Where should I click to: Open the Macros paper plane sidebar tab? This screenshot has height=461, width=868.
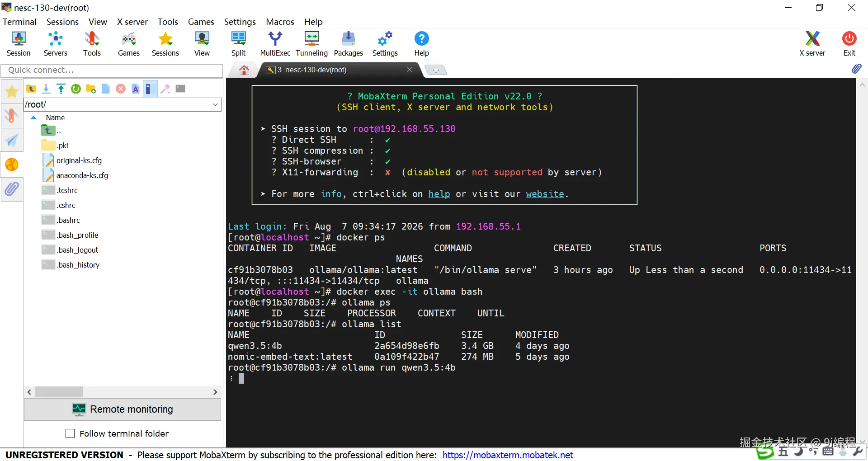click(x=12, y=140)
